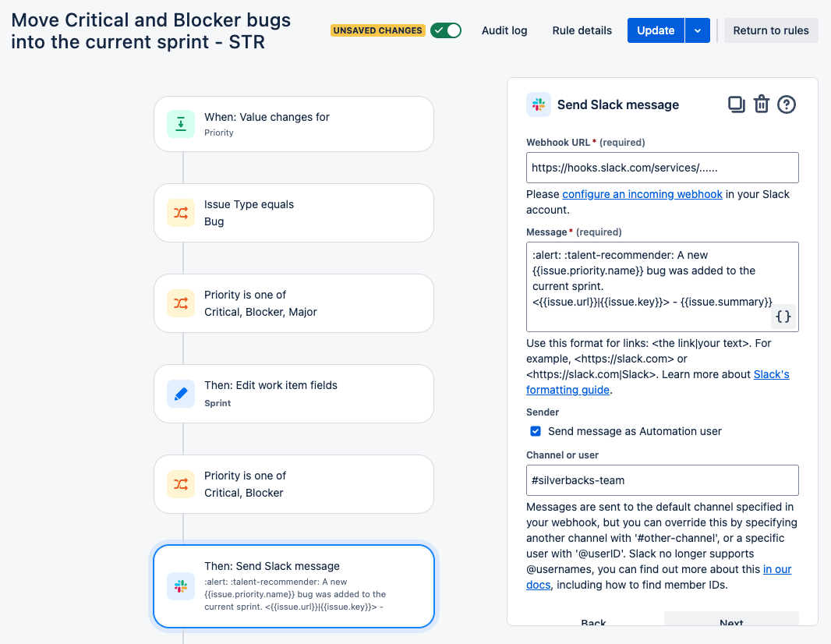This screenshot has width=831, height=644.
Task: Click the condition icon beside Critical, Blocker, Major
Action: point(181,303)
